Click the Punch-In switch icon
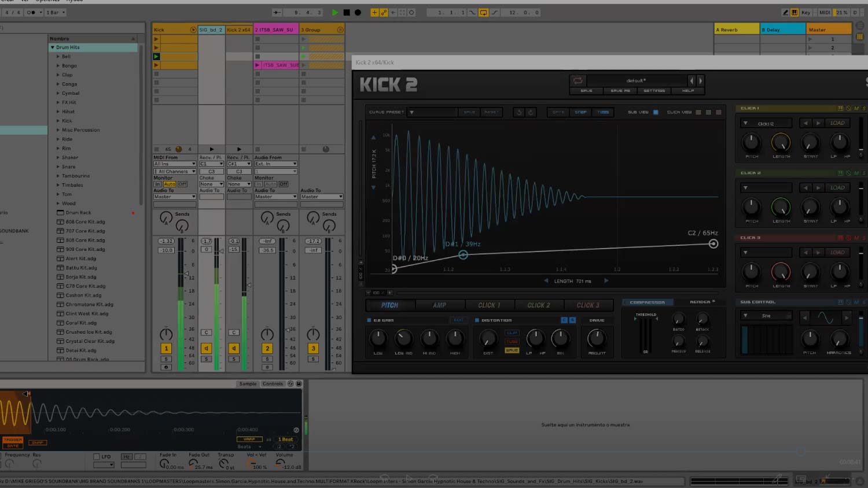This screenshot has height=488, width=868. click(472, 12)
